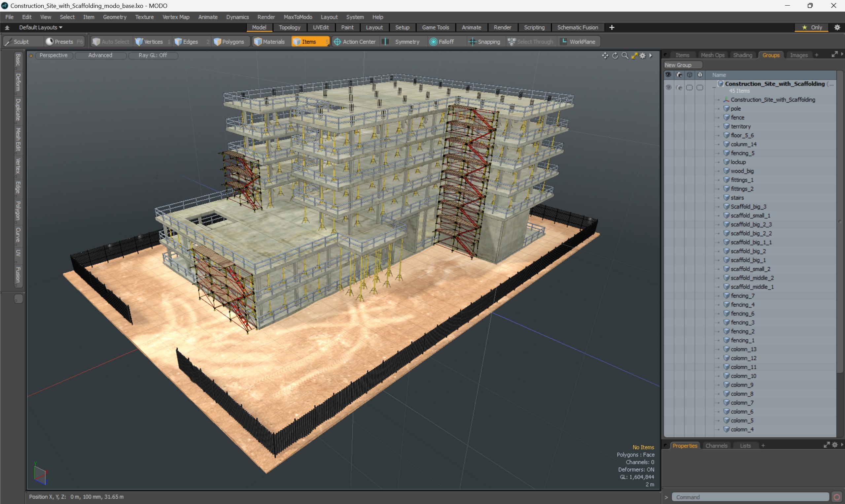Open Action Center options

pos(355,42)
